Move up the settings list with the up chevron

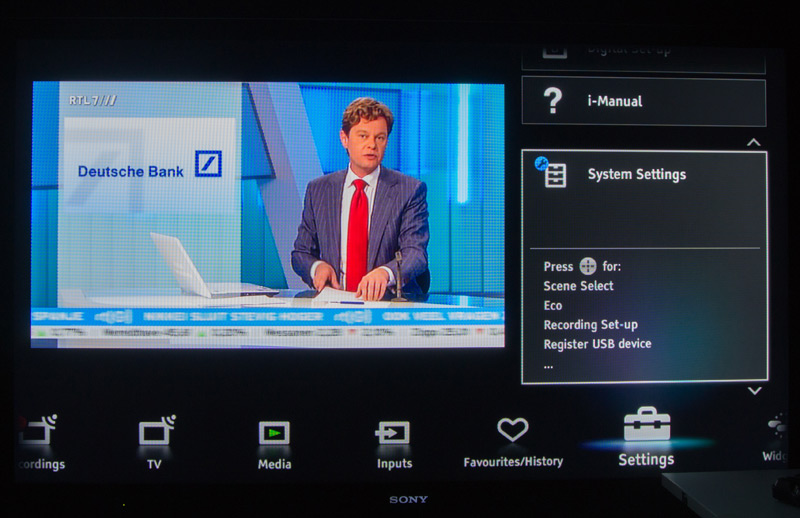(x=754, y=142)
